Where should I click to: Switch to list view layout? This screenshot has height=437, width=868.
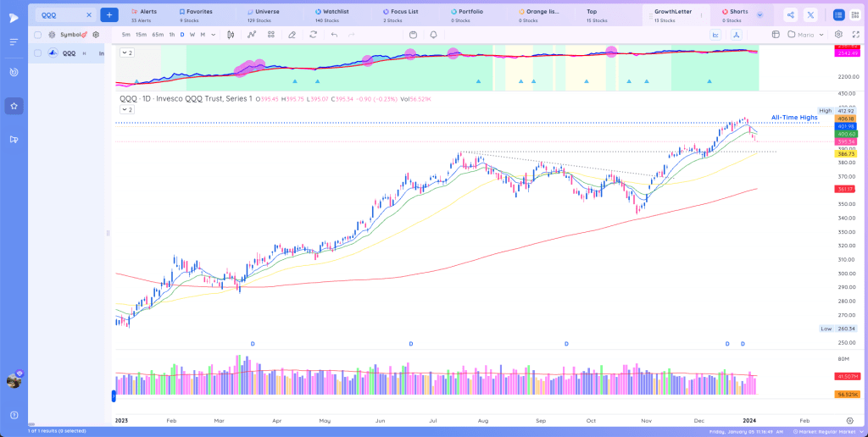click(x=838, y=15)
